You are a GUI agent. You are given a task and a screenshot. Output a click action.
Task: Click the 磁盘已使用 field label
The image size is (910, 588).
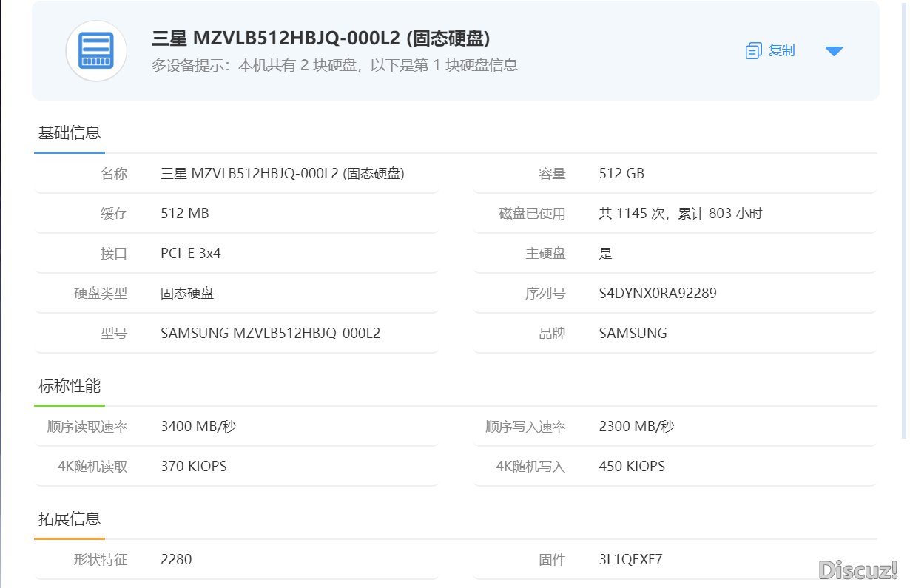click(532, 214)
